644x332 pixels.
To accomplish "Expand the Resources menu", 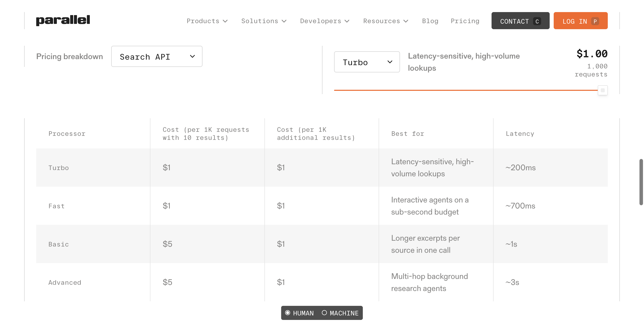I will point(386,21).
